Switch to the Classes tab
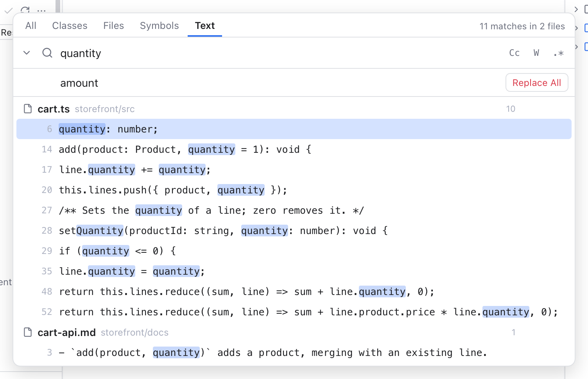 pos(70,26)
